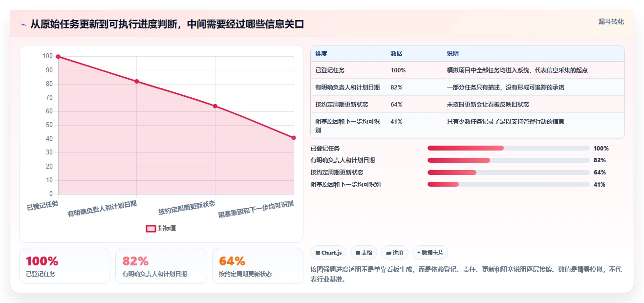The height and width of the screenshot is (303, 644).
Task: Click the chart data point at 41
Action: pyautogui.click(x=294, y=138)
